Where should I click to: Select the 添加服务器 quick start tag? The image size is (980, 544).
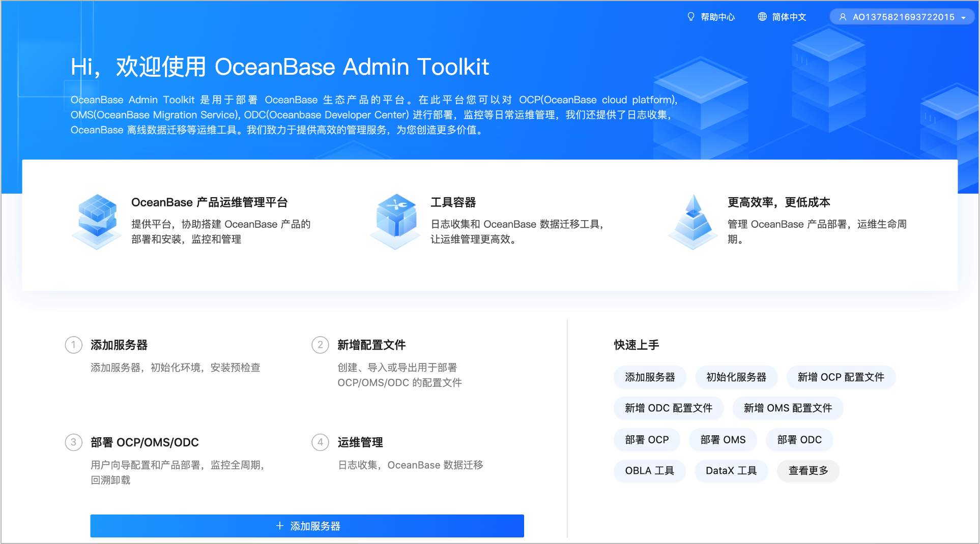[650, 377]
